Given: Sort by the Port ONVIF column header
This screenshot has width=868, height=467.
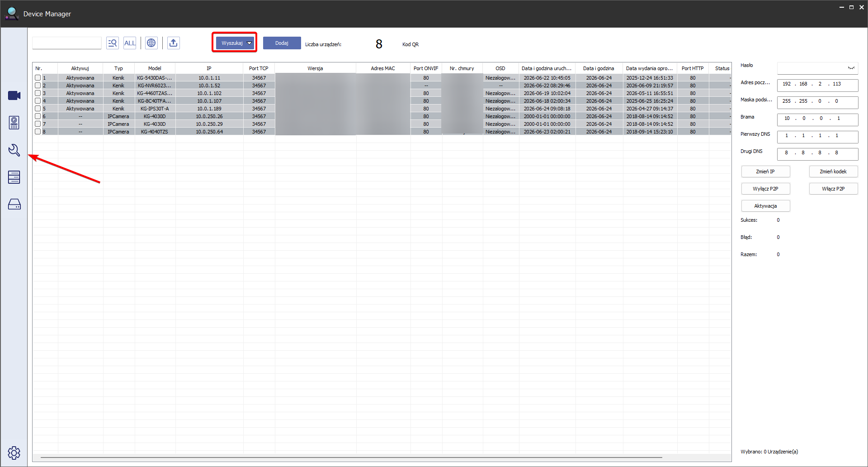Looking at the screenshot, I should point(426,68).
